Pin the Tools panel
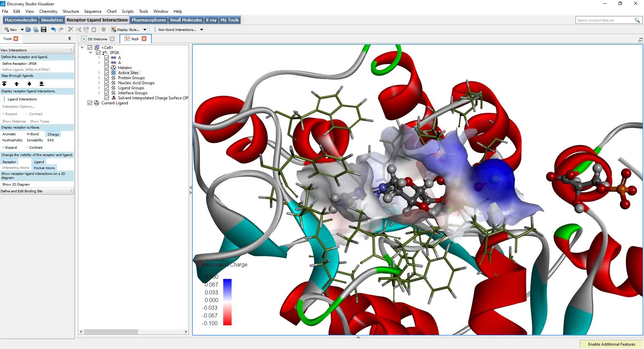Viewport: 644px width, 349px height. point(70,39)
